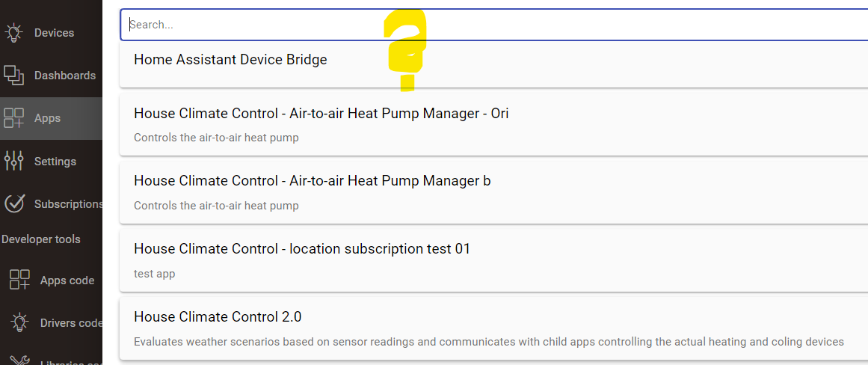
Task: Open the Devices menu item
Action: coord(54,33)
